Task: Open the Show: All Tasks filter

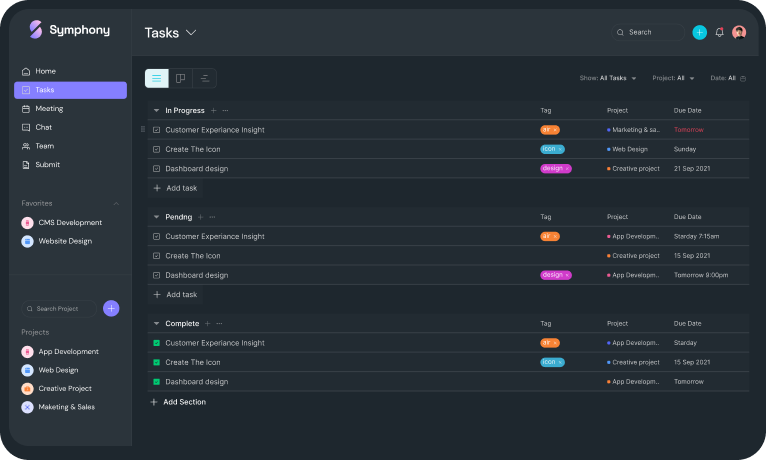Action: pyautogui.click(x=606, y=78)
